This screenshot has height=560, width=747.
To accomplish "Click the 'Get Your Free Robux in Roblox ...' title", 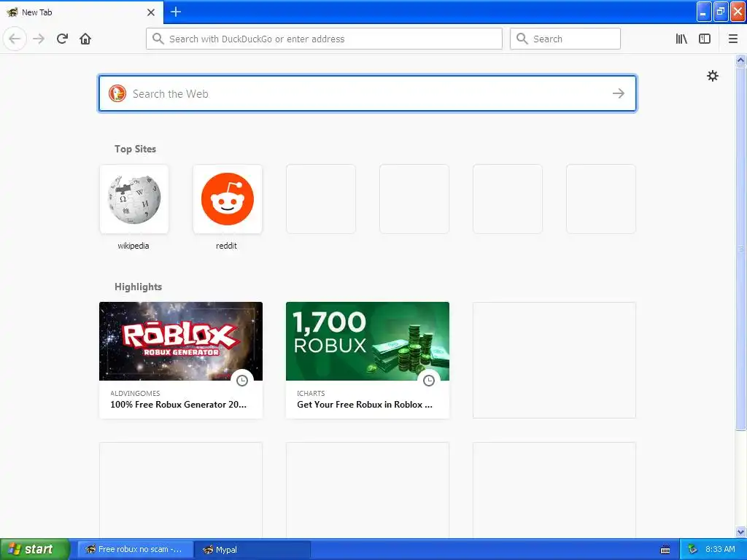I will tap(365, 404).
